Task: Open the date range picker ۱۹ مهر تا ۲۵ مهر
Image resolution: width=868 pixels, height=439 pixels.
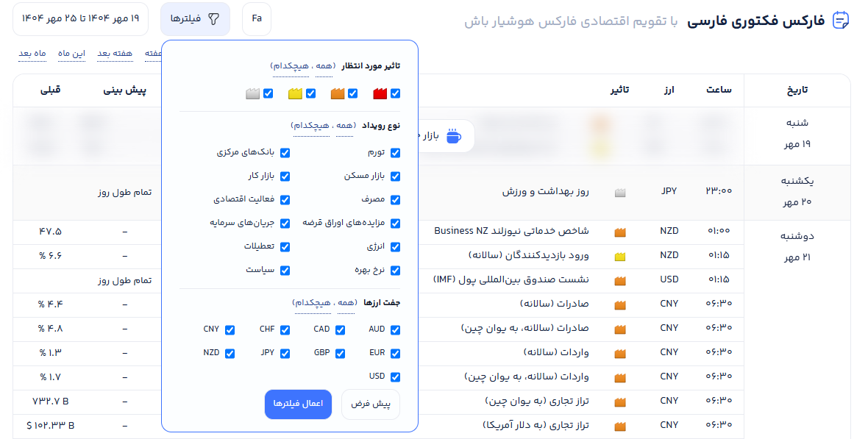Action: pos(80,19)
